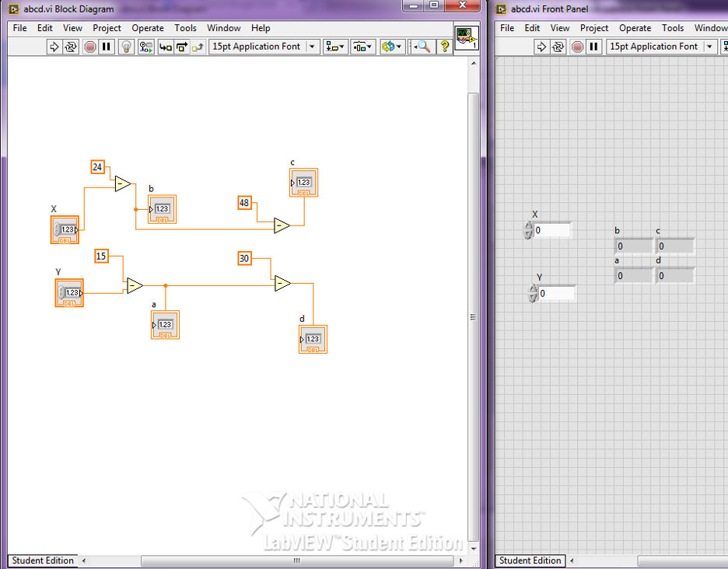Viewport: 728px width, 569px height.
Task: Click X numeric input on Front Panel
Action: click(552, 230)
